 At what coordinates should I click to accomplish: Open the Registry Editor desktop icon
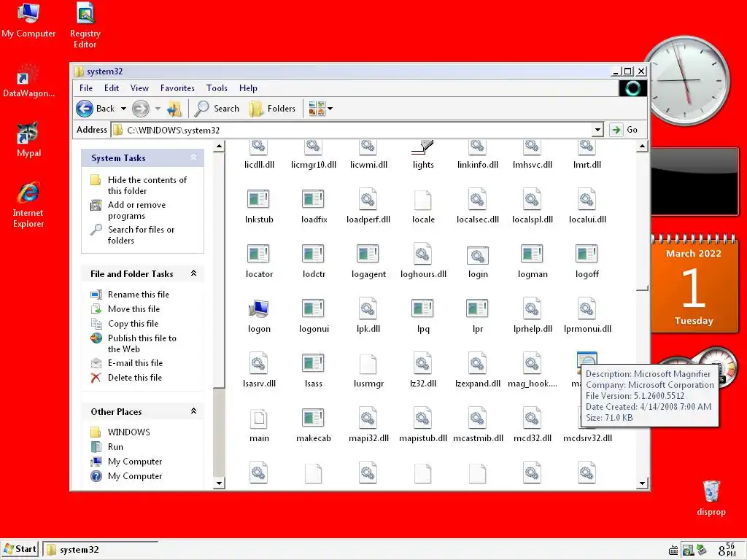(x=85, y=25)
